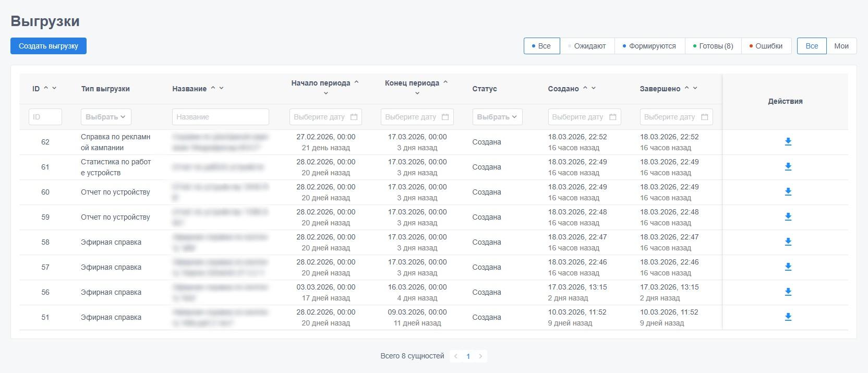The height and width of the screenshot is (373, 868).
Task: Open calendar in Создано filter
Action: point(613,117)
